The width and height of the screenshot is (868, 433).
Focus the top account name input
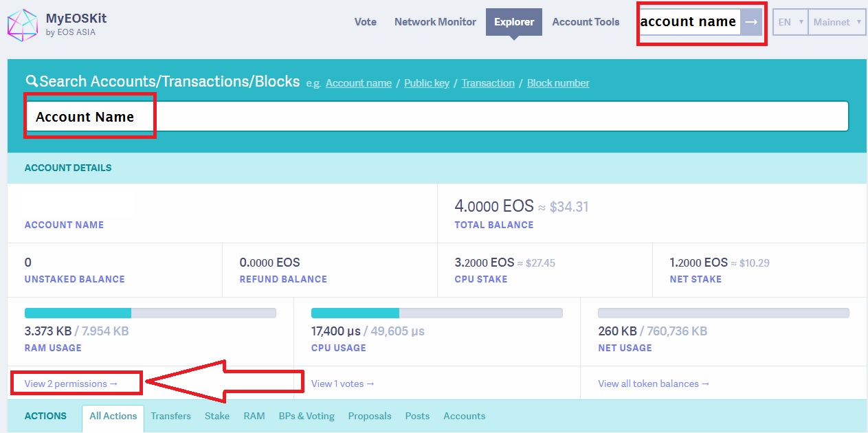(689, 22)
